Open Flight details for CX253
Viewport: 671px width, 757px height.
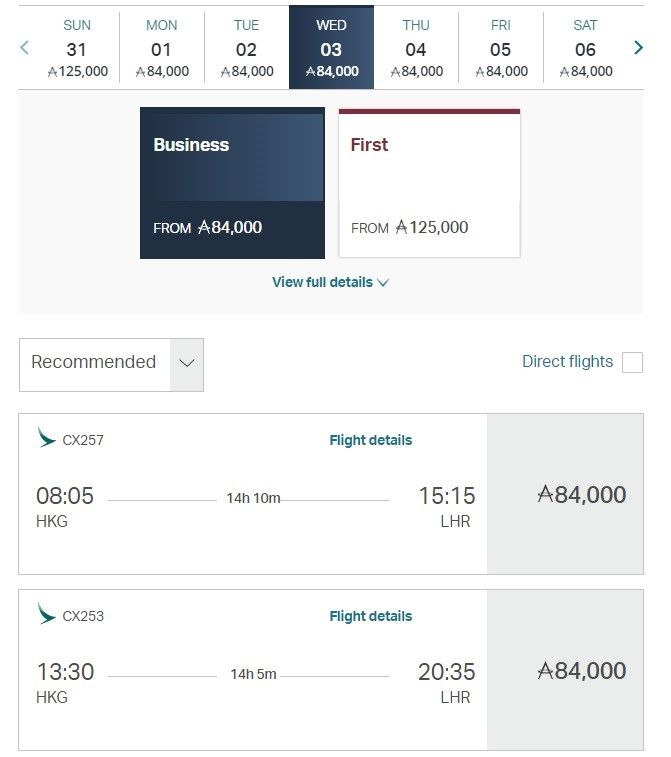(x=370, y=616)
